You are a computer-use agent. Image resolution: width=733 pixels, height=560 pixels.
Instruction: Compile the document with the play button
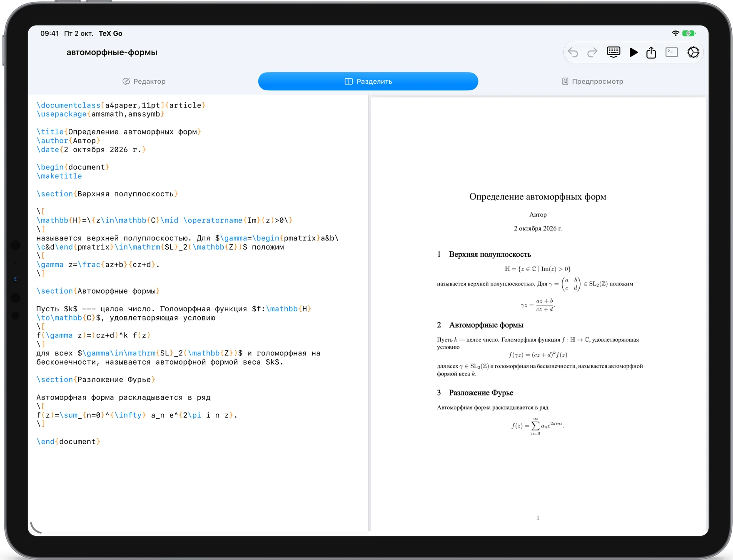pos(633,52)
